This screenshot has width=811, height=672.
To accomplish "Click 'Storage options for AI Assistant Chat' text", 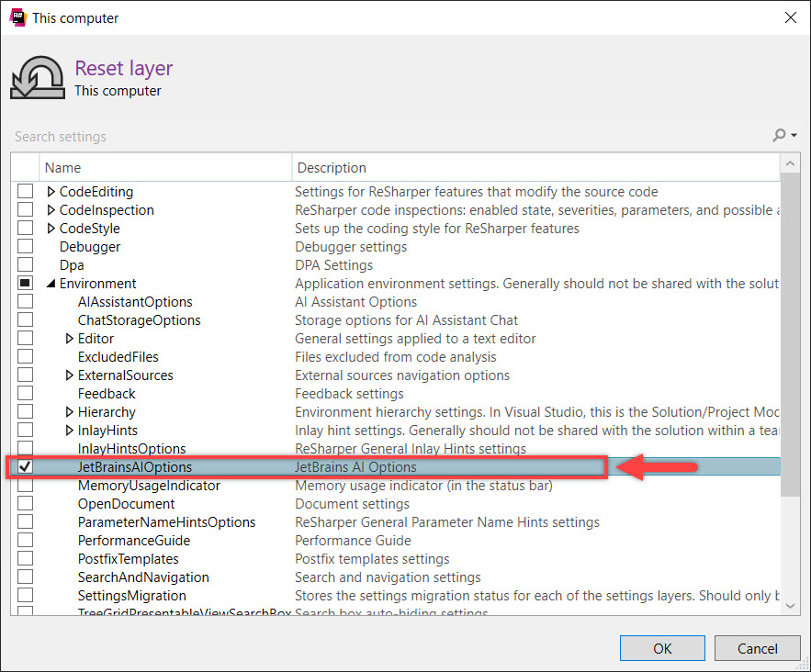I will [406, 320].
